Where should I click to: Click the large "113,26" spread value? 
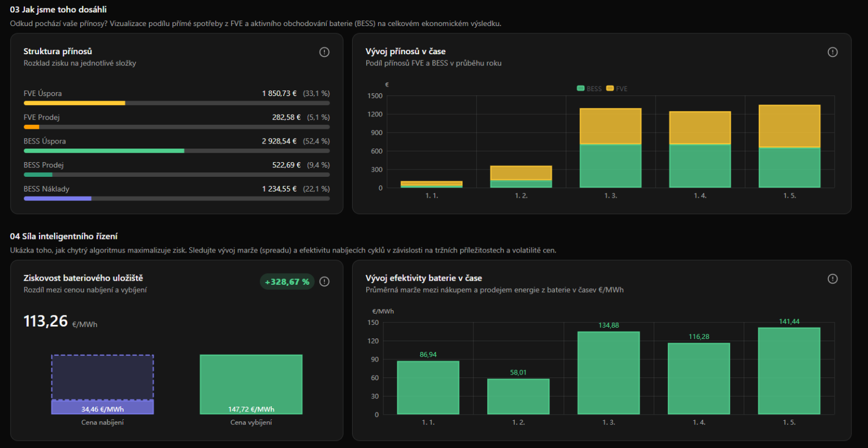point(46,321)
